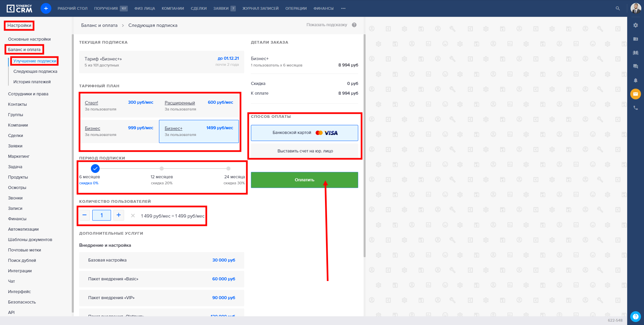The width and height of the screenshot is (644, 325).
Task: Select Пакет внедрения «Basic» service
Action: (162, 279)
